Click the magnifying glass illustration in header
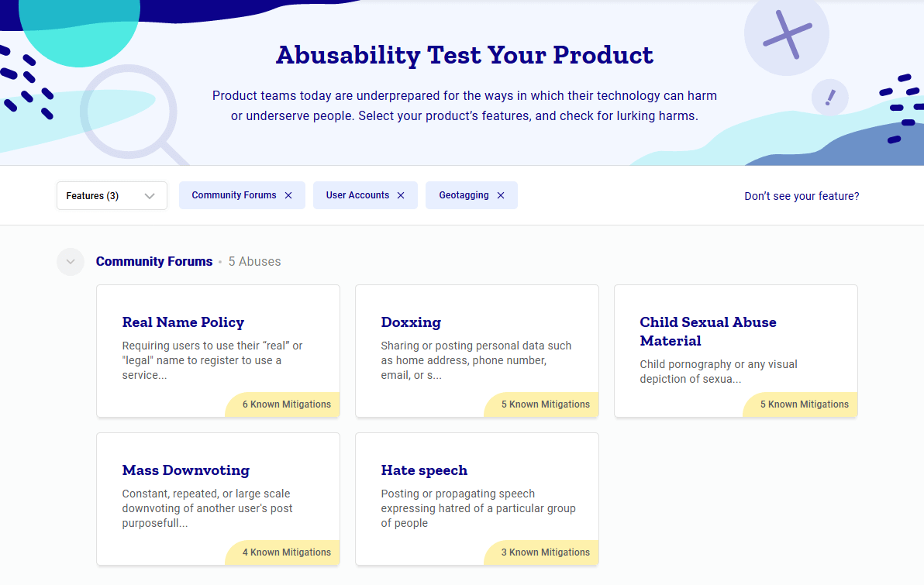The image size is (924, 585). click(134, 114)
